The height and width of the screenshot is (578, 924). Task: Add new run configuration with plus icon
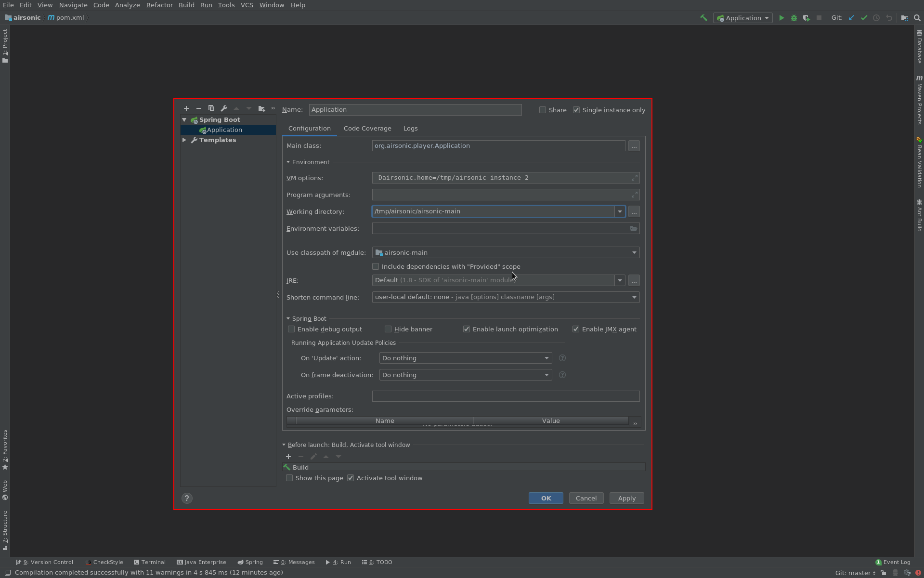click(x=186, y=108)
